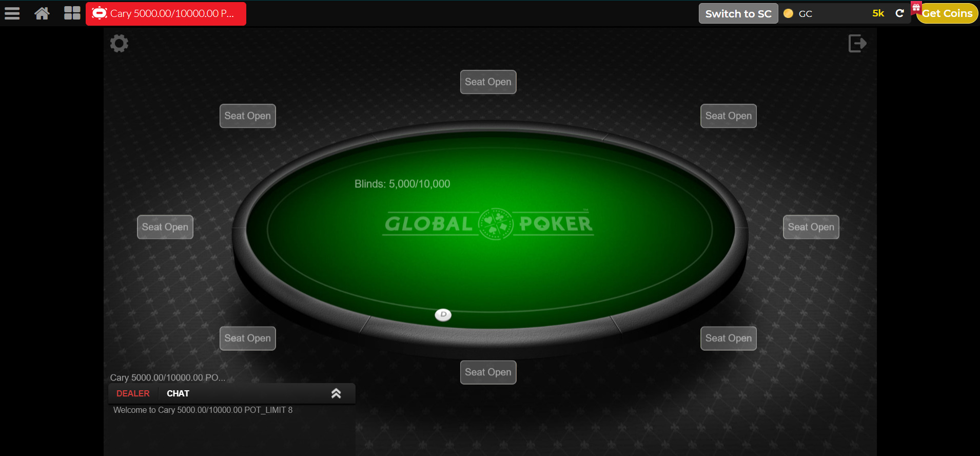Switch to SC currency mode
This screenshot has height=456, width=980.
point(738,13)
